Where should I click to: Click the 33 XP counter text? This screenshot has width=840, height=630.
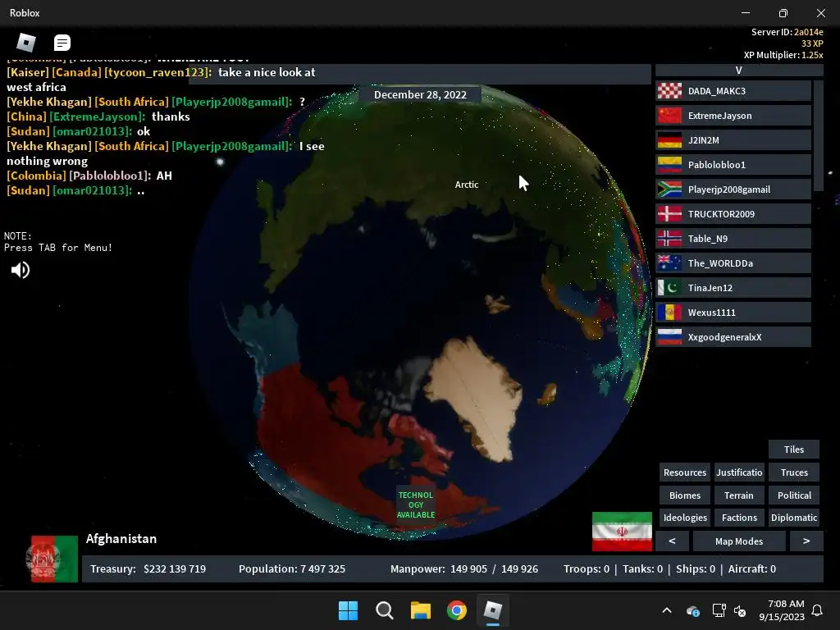pos(812,43)
